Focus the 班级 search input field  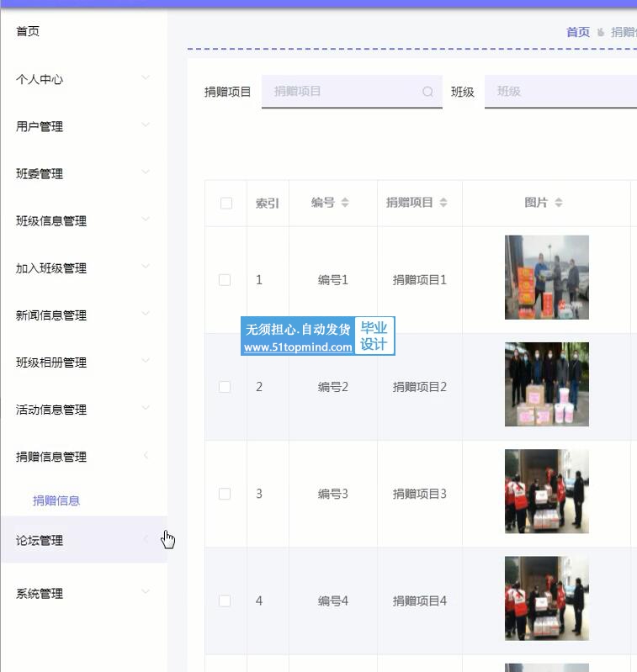coord(560,92)
